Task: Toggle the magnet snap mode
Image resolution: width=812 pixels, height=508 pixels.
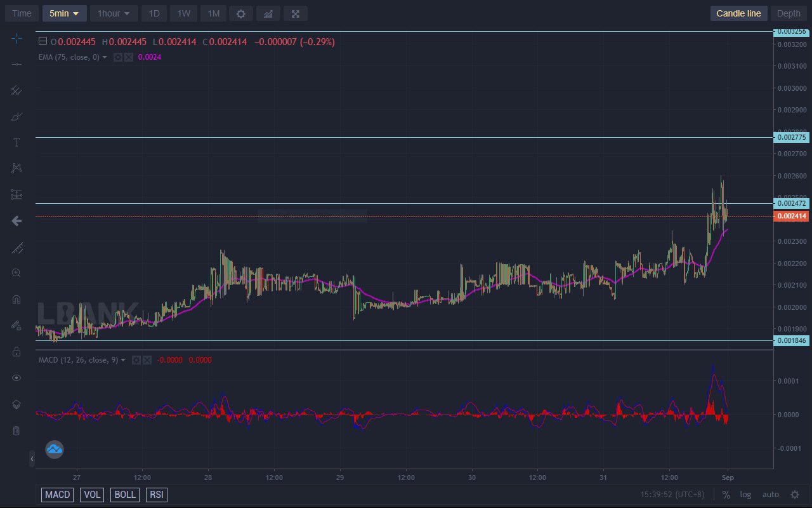Action: click(x=16, y=299)
